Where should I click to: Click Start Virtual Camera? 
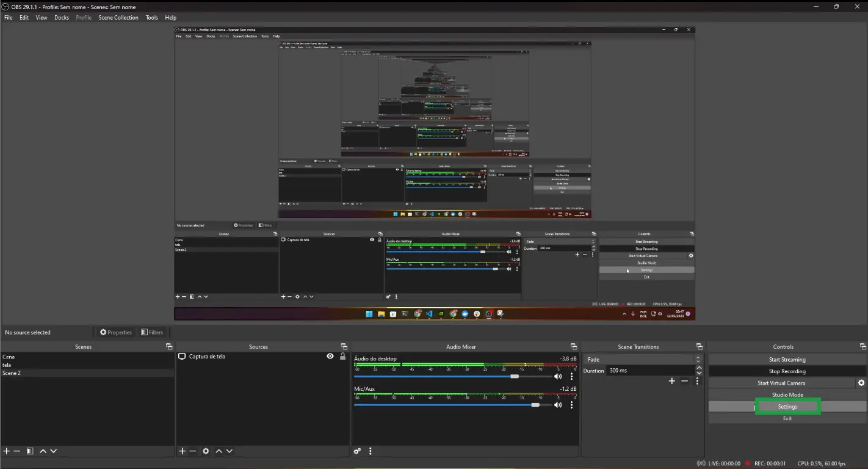click(x=781, y=383)
